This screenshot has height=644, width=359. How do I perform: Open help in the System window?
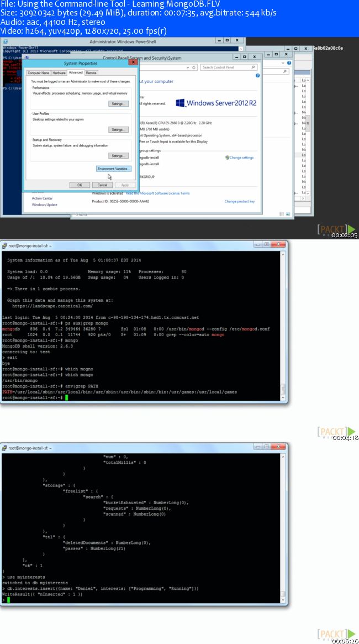(x=257, y=76)
